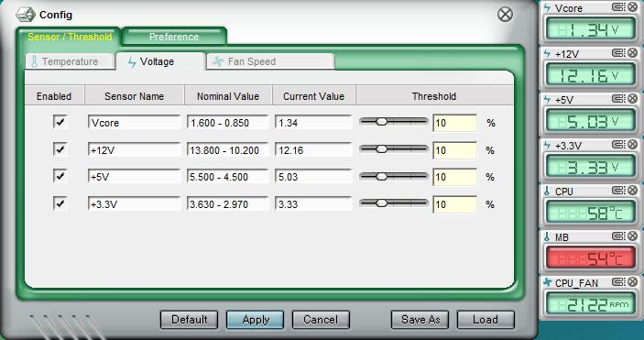Click the thermometer icon beside MB panel title
This screenshot has height=340, width=644.
tap(547, 237)
